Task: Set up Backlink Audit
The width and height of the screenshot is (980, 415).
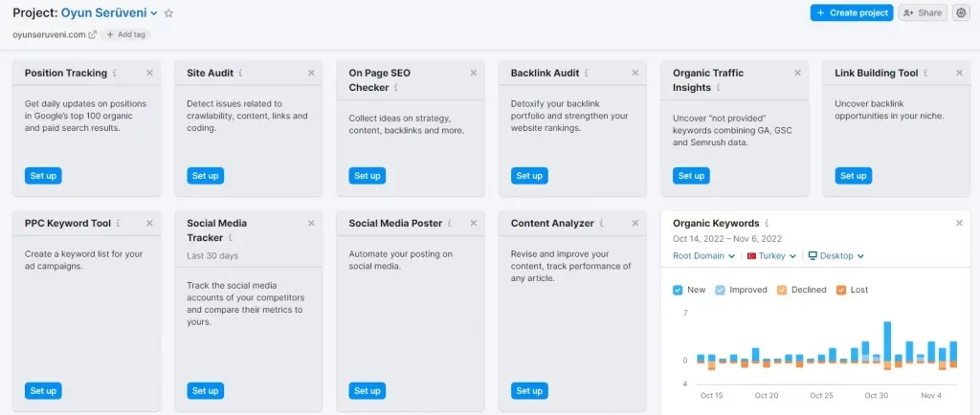Action: point(529,176)
